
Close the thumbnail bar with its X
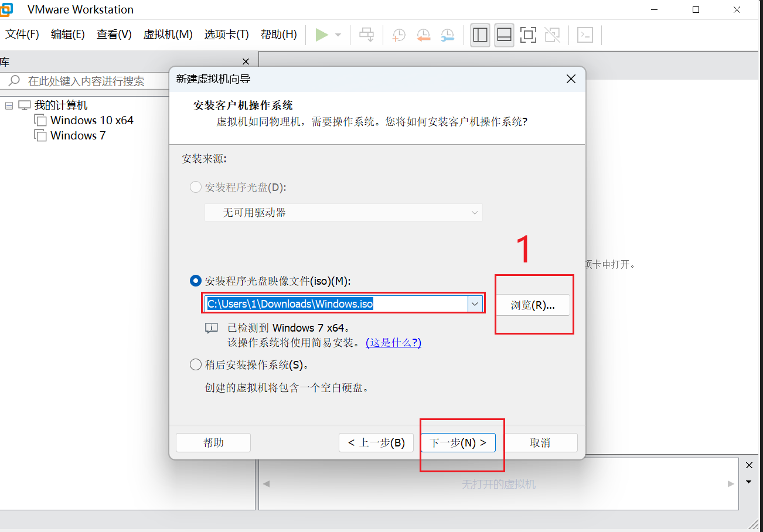click(749, 465)
